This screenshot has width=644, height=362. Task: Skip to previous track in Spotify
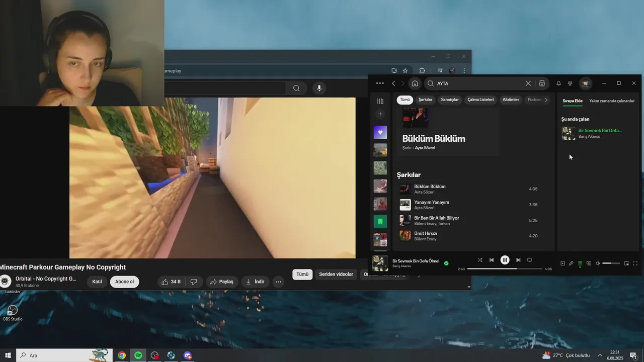coord(492,260)
